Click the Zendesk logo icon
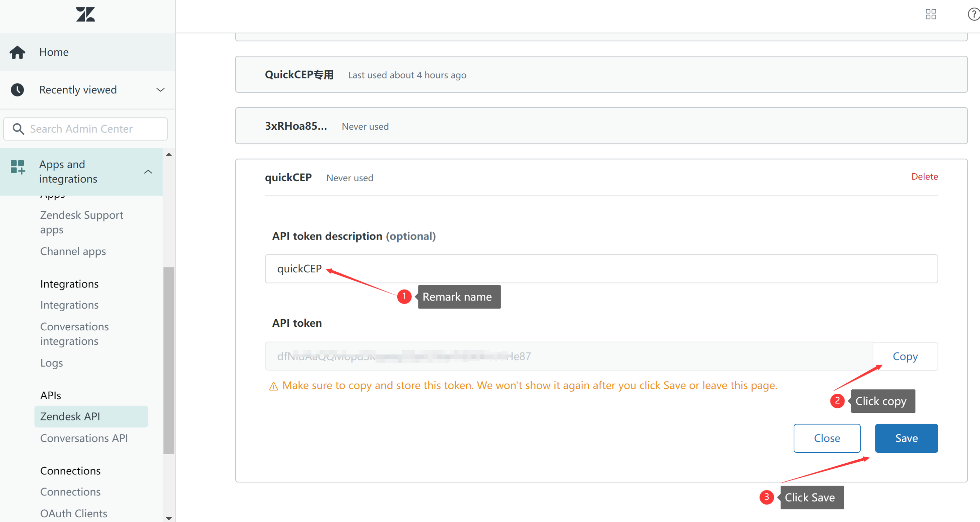Viewport: 980px width, 522px height. (85, 14)
